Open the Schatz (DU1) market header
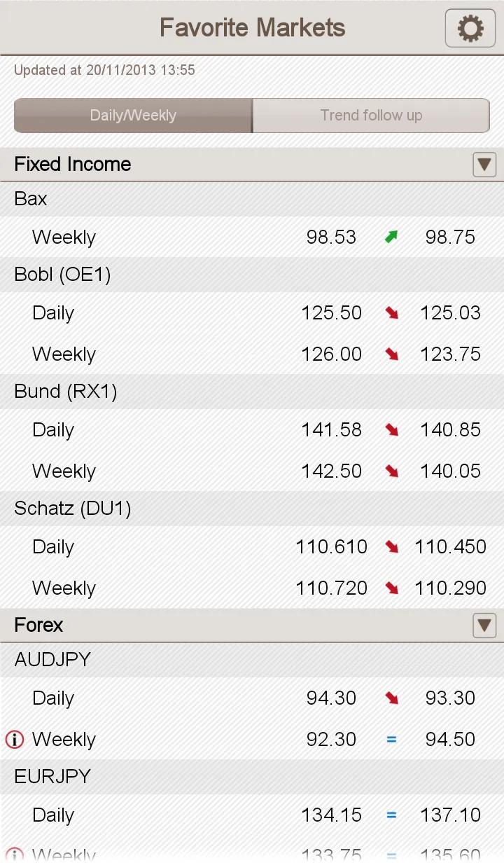 click(252, 509)
